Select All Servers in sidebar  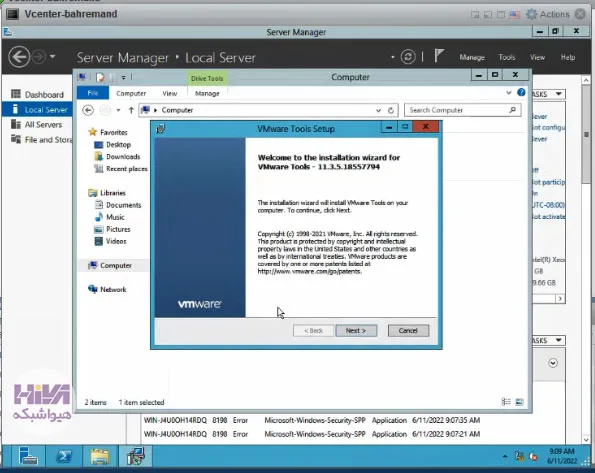pos(37,125)
